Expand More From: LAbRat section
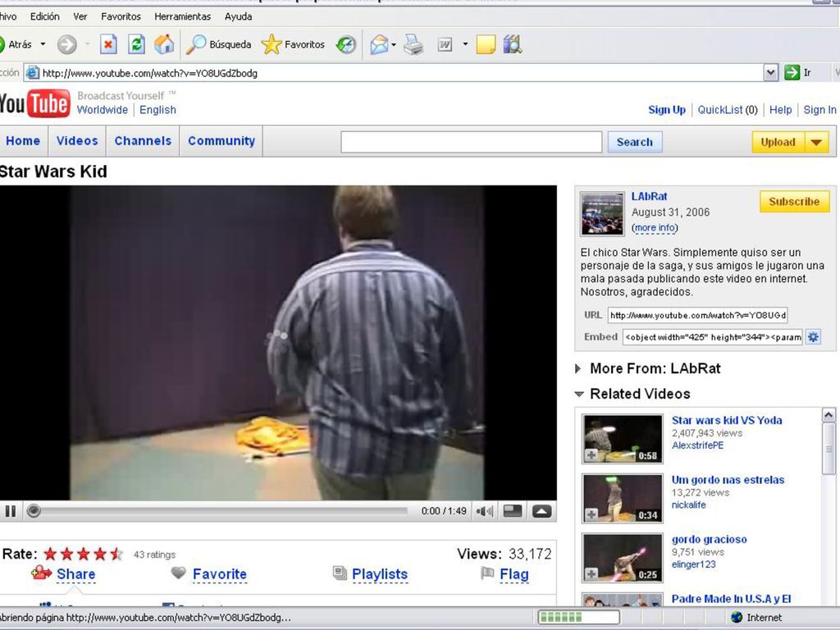Image resolution: width=840 pixels, height=630 pixels. coord(577,368)
